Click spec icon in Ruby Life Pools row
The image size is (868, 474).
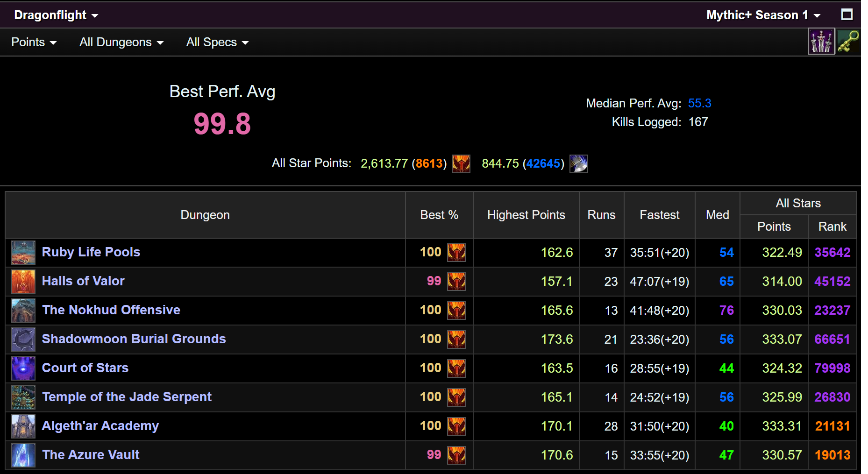click(x=456, y=253)
